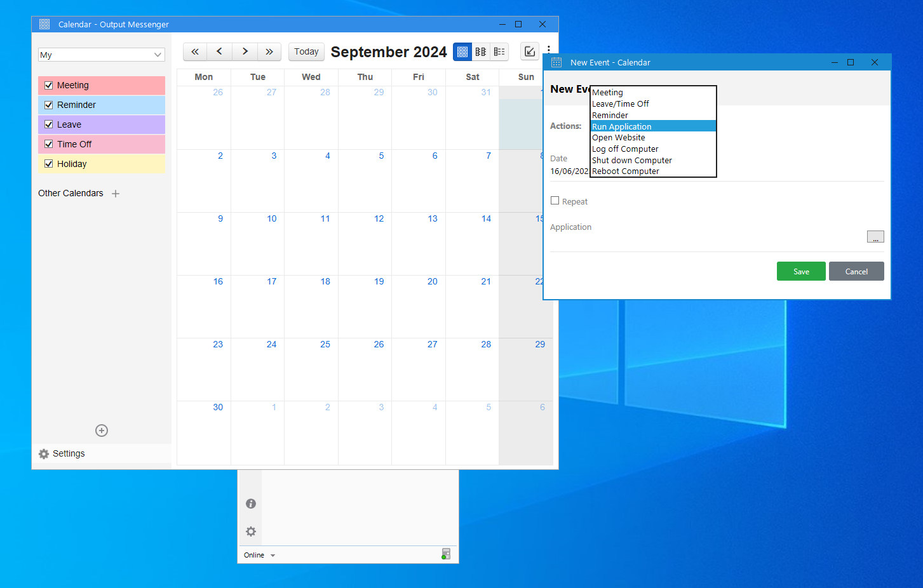This screenshot has height=588, width=923.
Task: Click the info icon in messenger window
Action: pyautogui.click(x=251, y=504)
